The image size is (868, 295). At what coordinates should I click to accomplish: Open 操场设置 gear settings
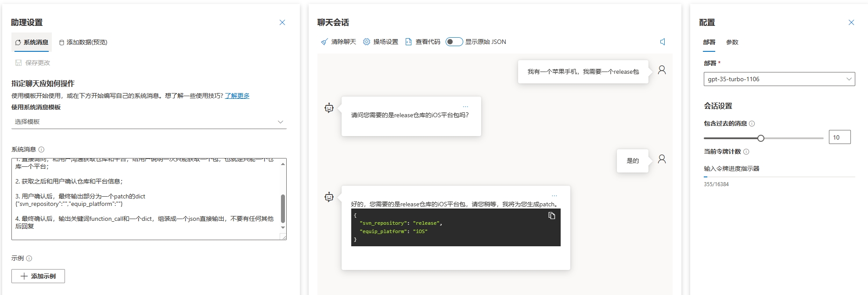pos(367,42)
